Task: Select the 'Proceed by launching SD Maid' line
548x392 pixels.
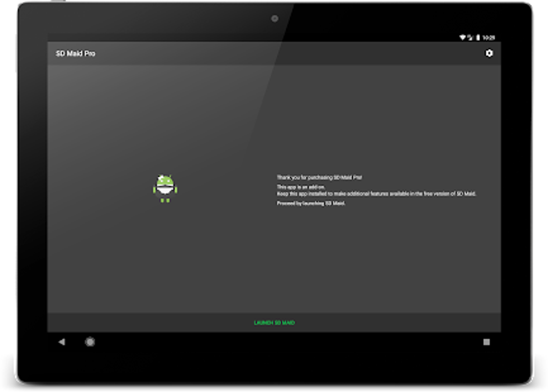Action: [x=311, y=203]
